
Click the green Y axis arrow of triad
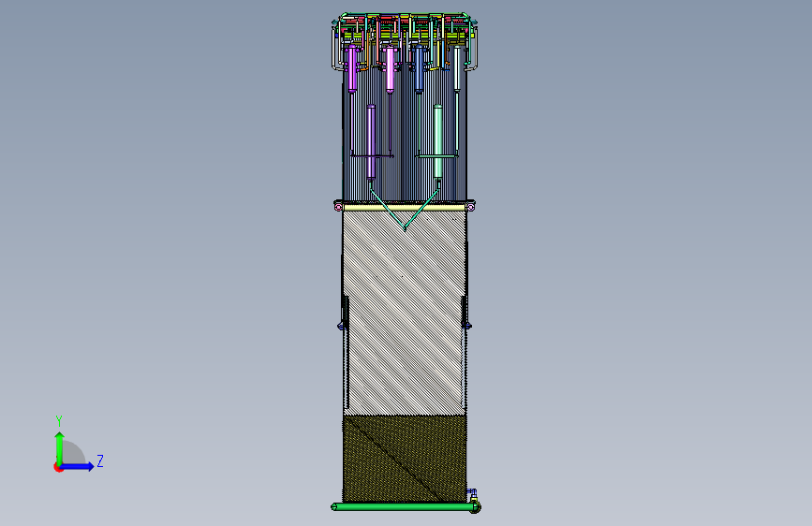(60, 447)
